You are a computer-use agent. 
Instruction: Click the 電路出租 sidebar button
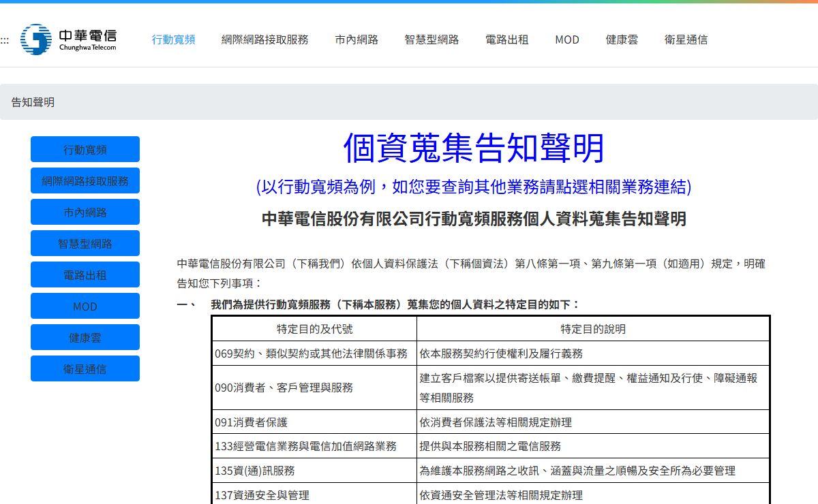point(85,274)
